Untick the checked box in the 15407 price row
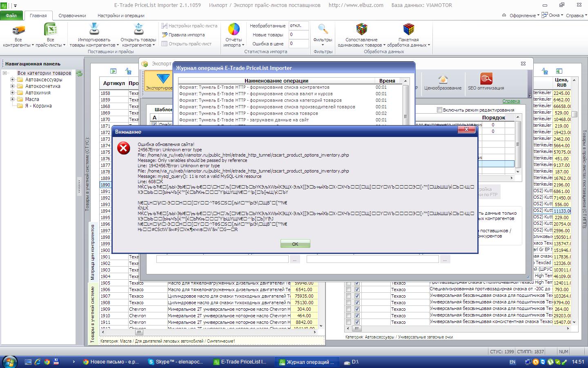This screenshot has height=368, width=588. [x=357, y=322]
